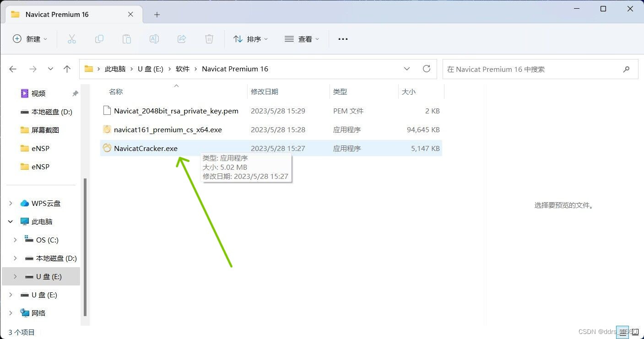
Task: Click the Delete trash icon
Action: (x=209, y=39)
